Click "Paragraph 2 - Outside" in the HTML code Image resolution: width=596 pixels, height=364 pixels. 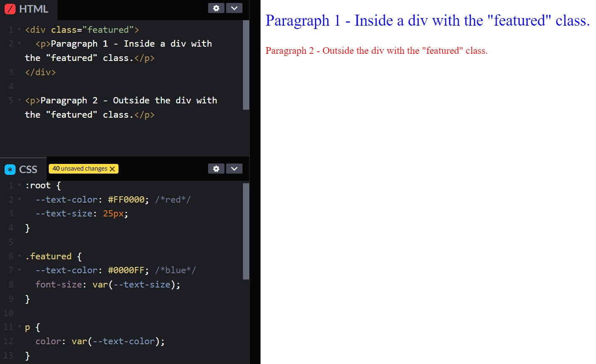(x=95, y=100)
